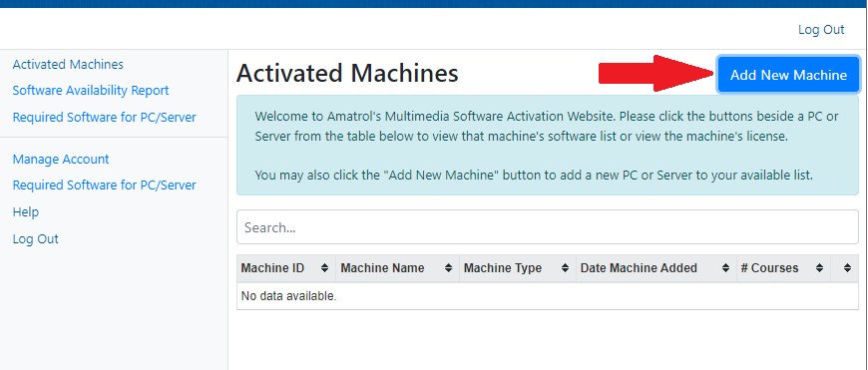Viewport: 868px width, 370px height.
Task: Click the Machine Type column label
Action: click(x=503, y=268)
